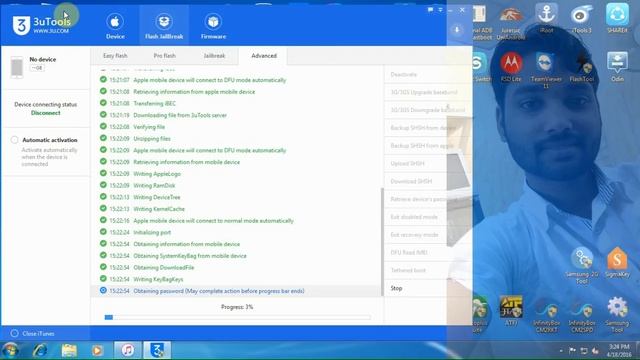Open the Odin desktop icon

(x=617, y=67)
